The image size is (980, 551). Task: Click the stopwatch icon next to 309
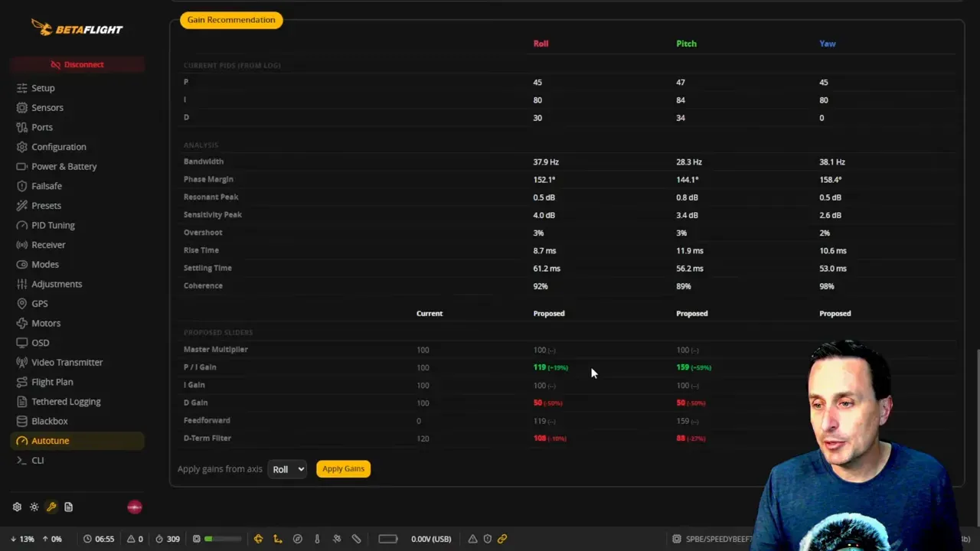tap(158, 539)
